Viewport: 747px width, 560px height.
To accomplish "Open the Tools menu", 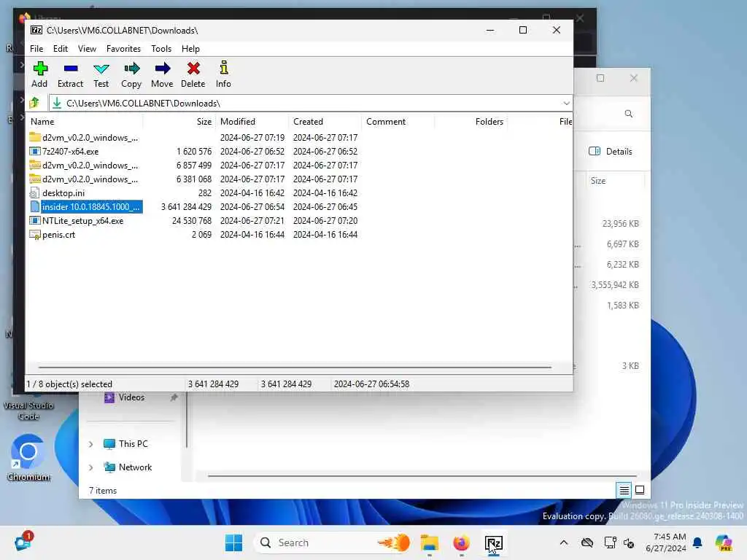I will click(161, 49).
